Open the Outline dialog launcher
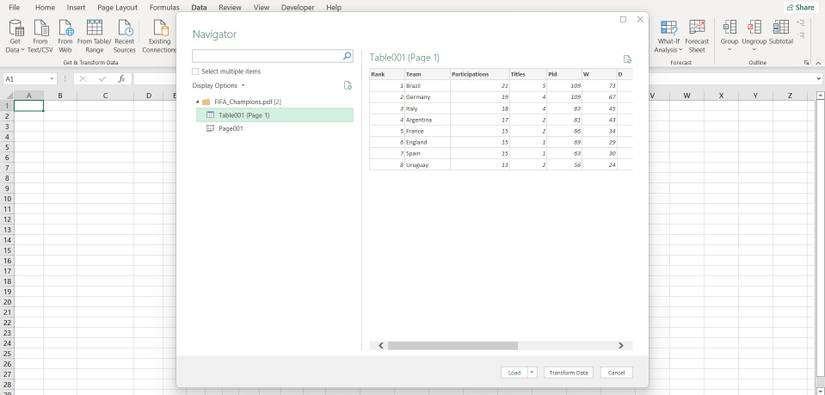 806,63
